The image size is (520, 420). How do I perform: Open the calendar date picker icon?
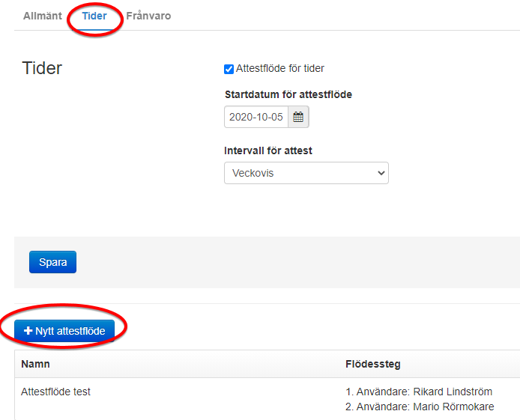298,117
